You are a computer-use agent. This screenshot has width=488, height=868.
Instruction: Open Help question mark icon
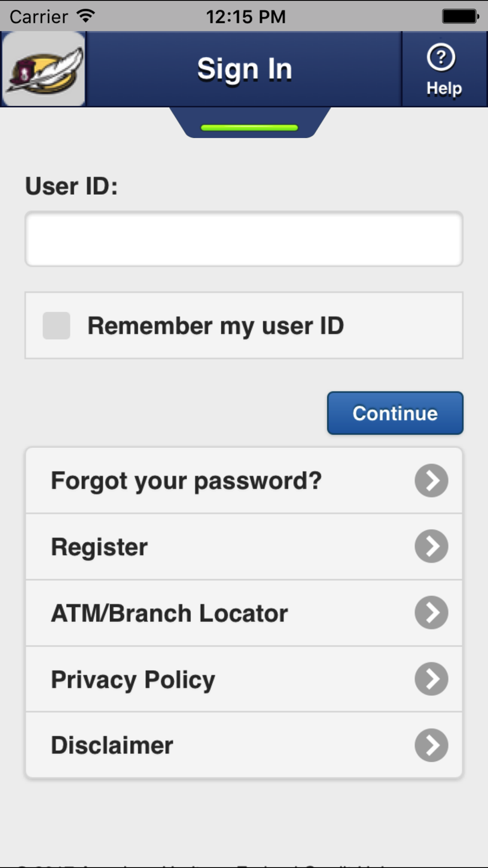(441, 57)
